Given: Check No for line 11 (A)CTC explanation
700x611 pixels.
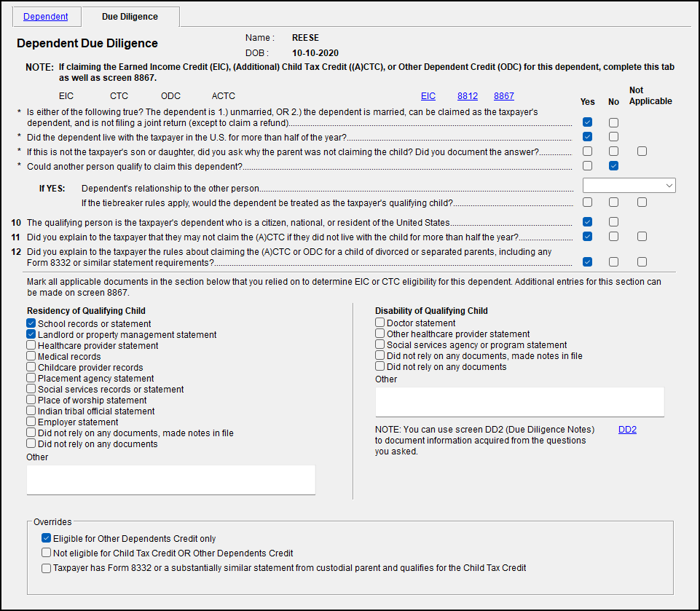Looking at the screenshot, I should click(x=613, y=237).
